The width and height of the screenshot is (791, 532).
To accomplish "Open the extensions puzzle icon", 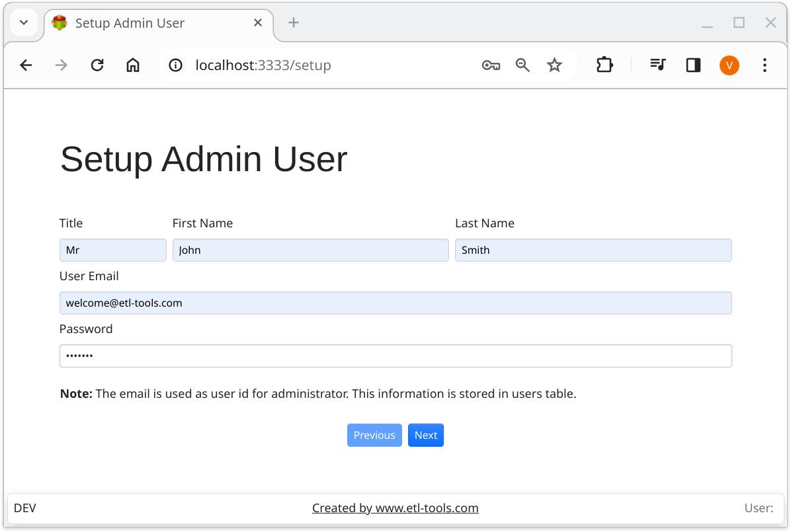I will [604, 65].
